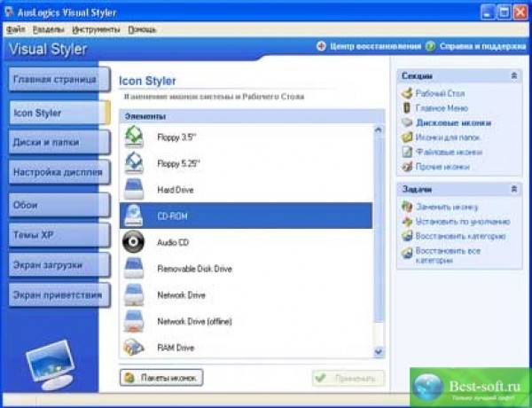Open the Инструменты menu
The image size is (532, 408).
tap(96, 29)
